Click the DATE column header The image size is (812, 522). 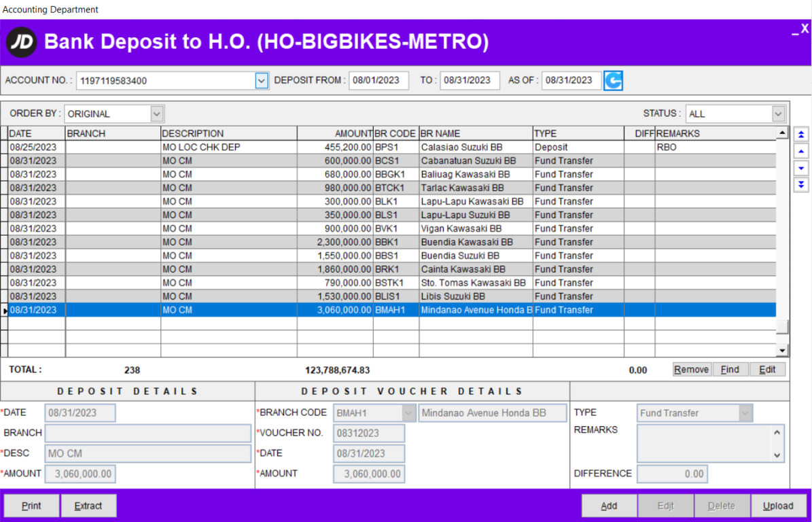pyautogui.click(x=37, y=134)
